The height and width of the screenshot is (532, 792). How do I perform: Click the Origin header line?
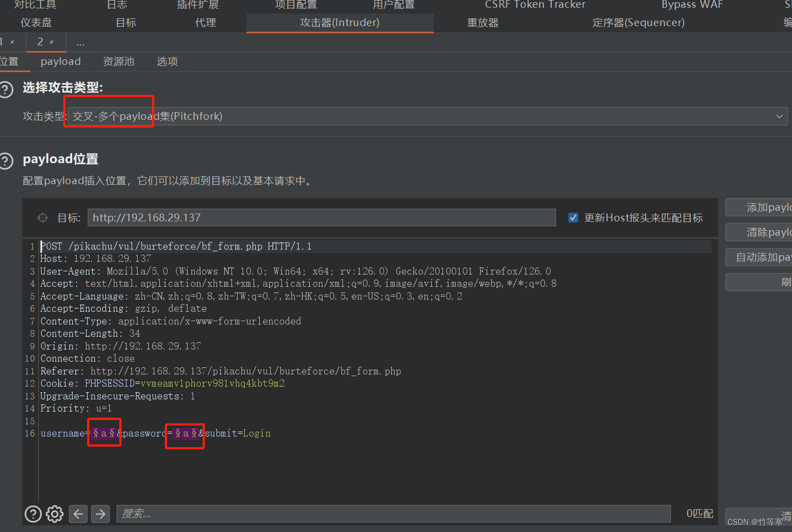pyautogui.click(x=120, y=346)
